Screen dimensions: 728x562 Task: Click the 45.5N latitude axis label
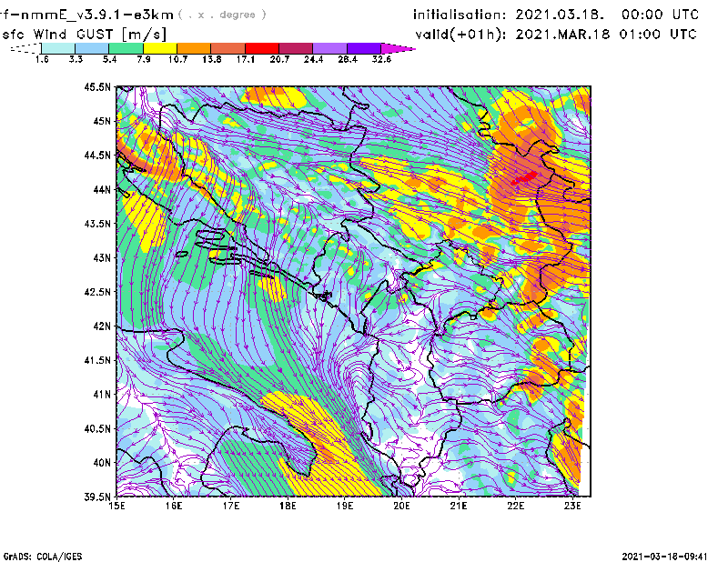pyautogui.click(x=97, y=86)
